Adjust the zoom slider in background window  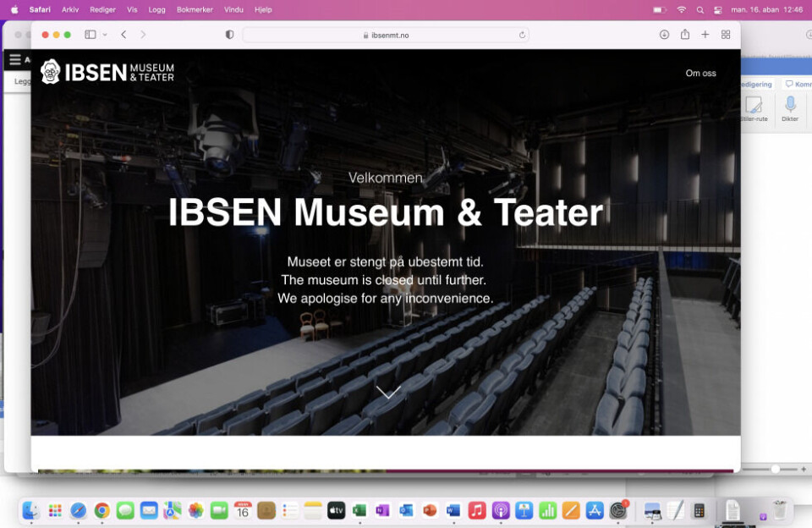[776, 469]
